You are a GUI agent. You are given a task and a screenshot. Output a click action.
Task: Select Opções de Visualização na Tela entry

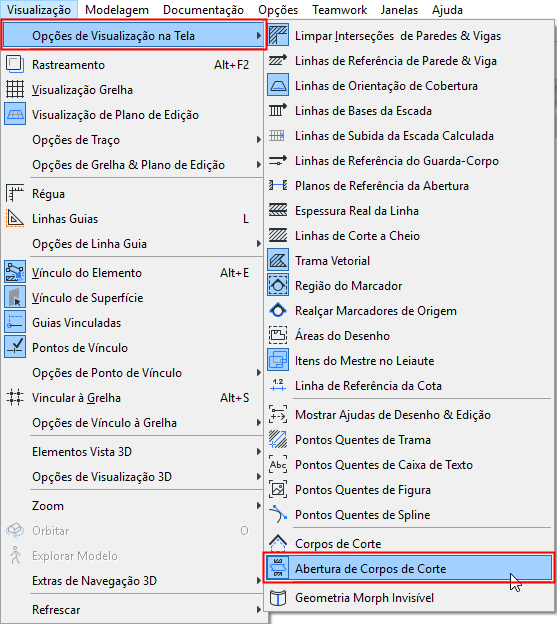point(133,35)
